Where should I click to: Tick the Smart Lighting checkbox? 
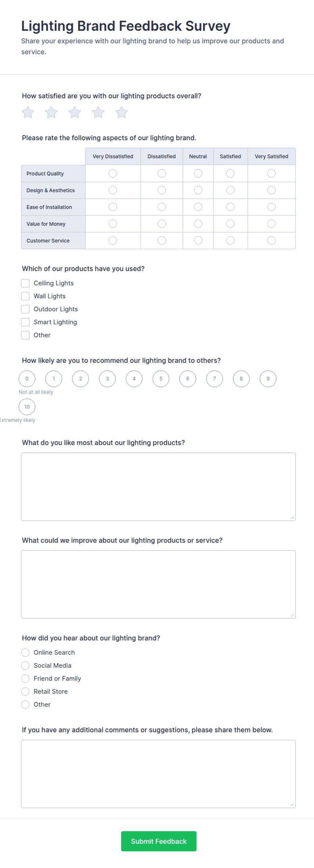(x=25, y=322)
